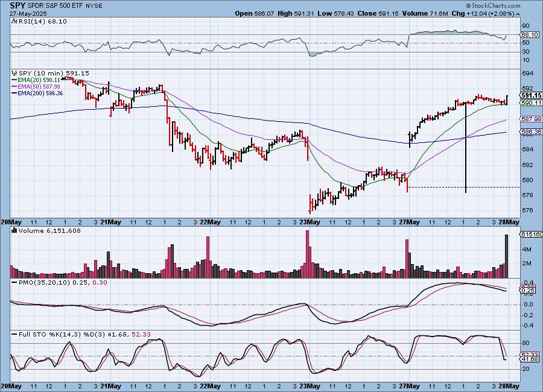Click the bold SPY ticker symbol in header

point(17,5)
